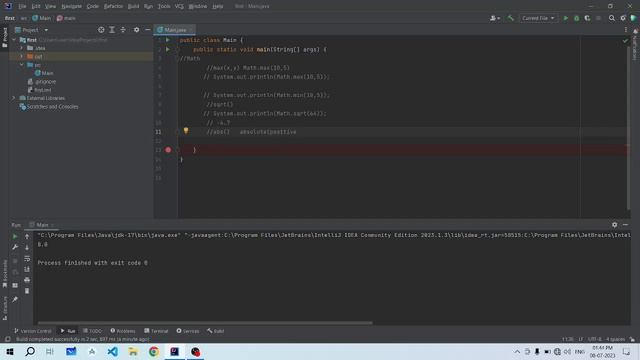
Task: Toggle soft-wrap icon in Run console
Action: [x=27, y=258]
